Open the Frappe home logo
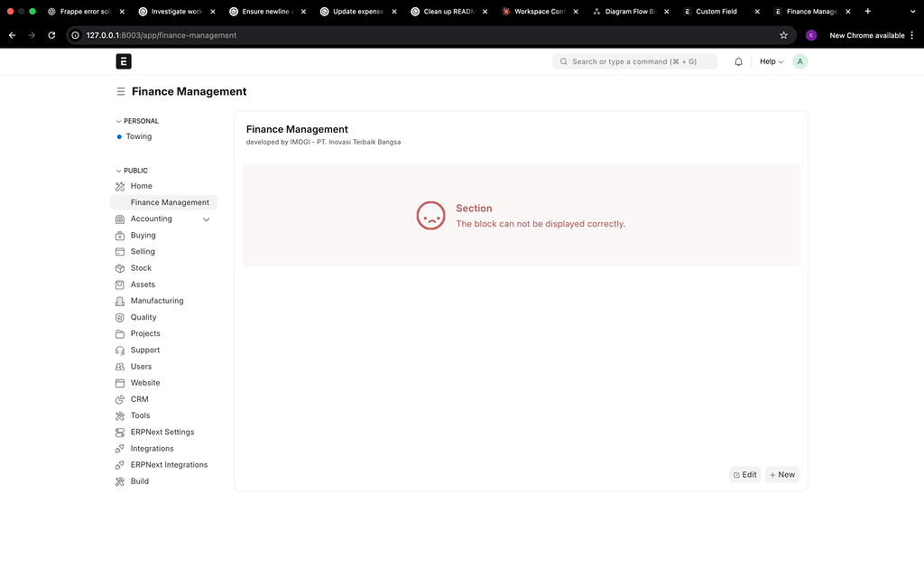Image resolution: width=924 pixels, height=578 pixels. [x=124, y=61]
